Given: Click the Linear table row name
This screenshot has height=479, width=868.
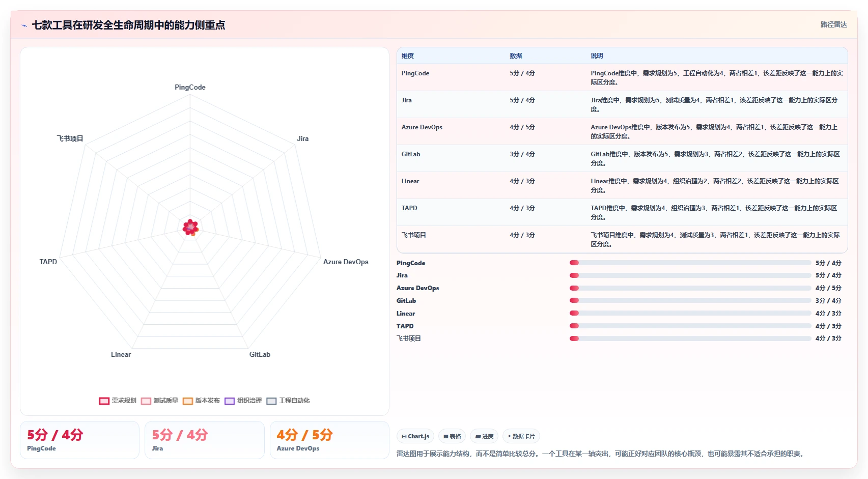Looking at the screenshot, I should point(410,181).
